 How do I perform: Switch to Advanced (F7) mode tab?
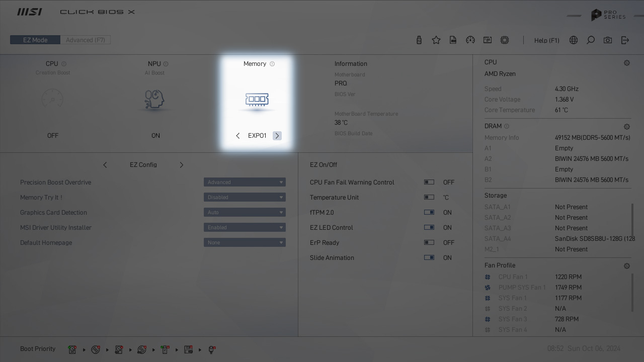(x=86, y=40)
